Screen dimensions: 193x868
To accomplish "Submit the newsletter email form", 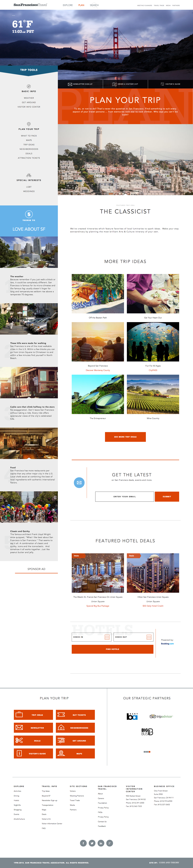I will point(167,496).
